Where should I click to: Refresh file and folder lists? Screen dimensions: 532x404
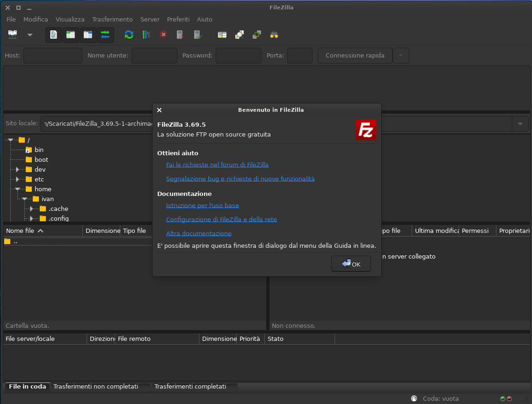point(129,35)
